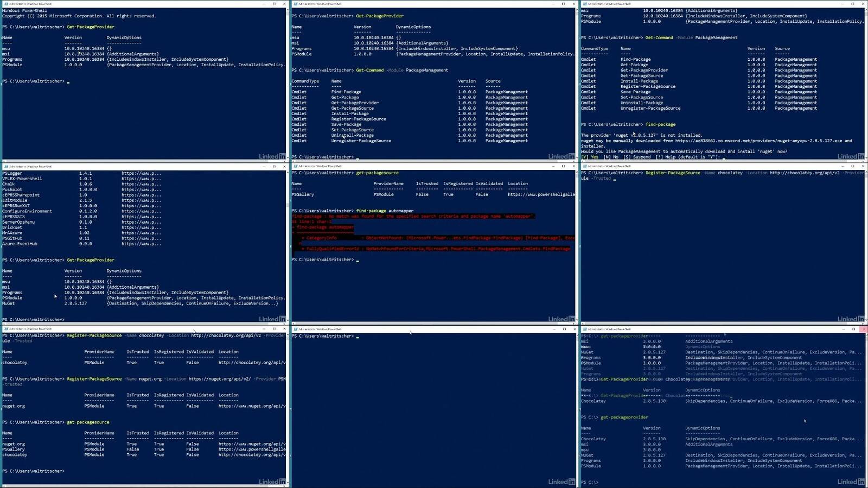Image resolution: width=868 pixels, height=488 pixels.
Task: Click the PSLogger module row
Action: pos(81,173)
